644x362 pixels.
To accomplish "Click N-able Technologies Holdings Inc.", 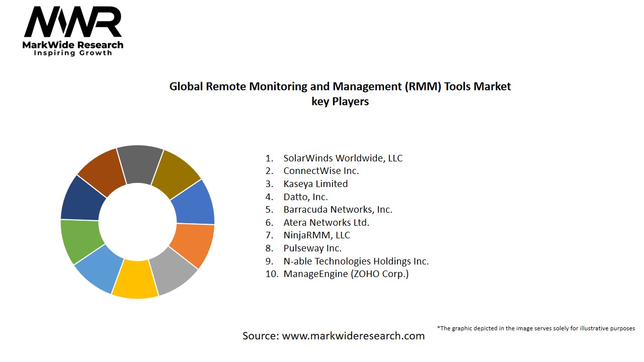I will point(356,261).
